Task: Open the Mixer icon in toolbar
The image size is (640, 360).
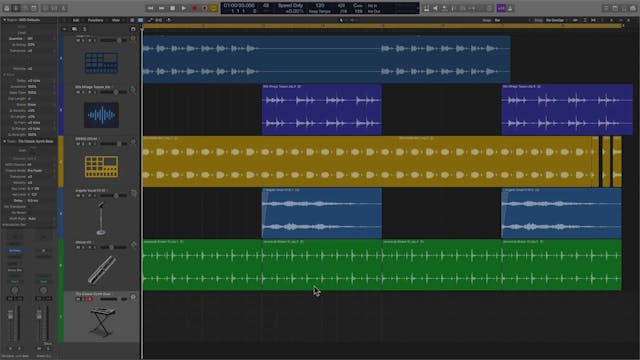Action: click(54, 8)
